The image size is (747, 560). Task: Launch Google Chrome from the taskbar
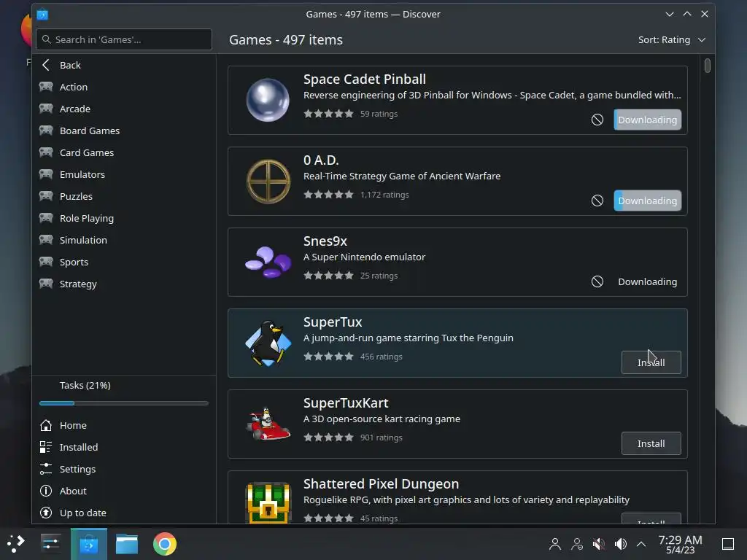[x=165, y=544]
